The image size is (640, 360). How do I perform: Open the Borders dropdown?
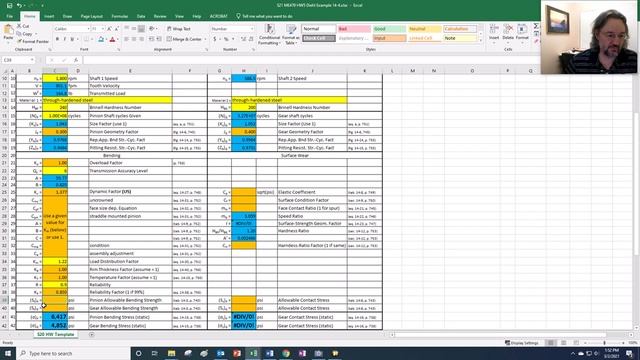point(91,40)
